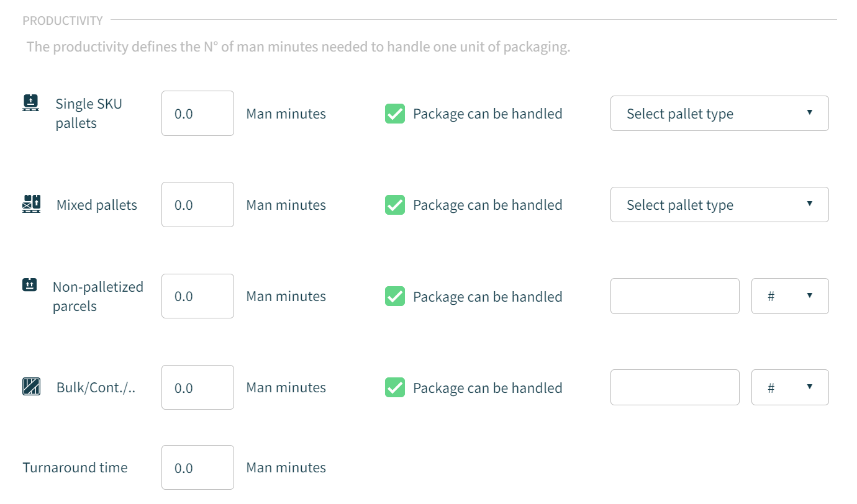Screen dimensions: 857x504
Task: Open Select pallet type dropdown for Mixed pallets
Action: [719, 204]
